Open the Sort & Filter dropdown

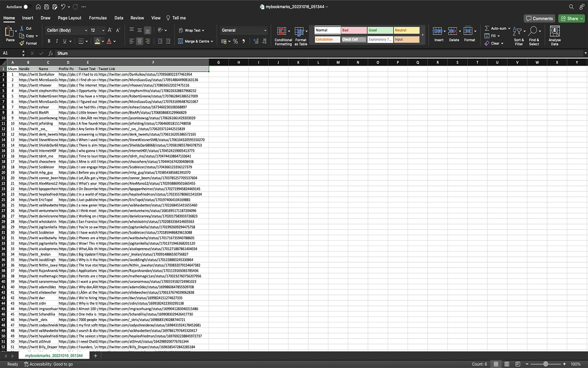519,36
